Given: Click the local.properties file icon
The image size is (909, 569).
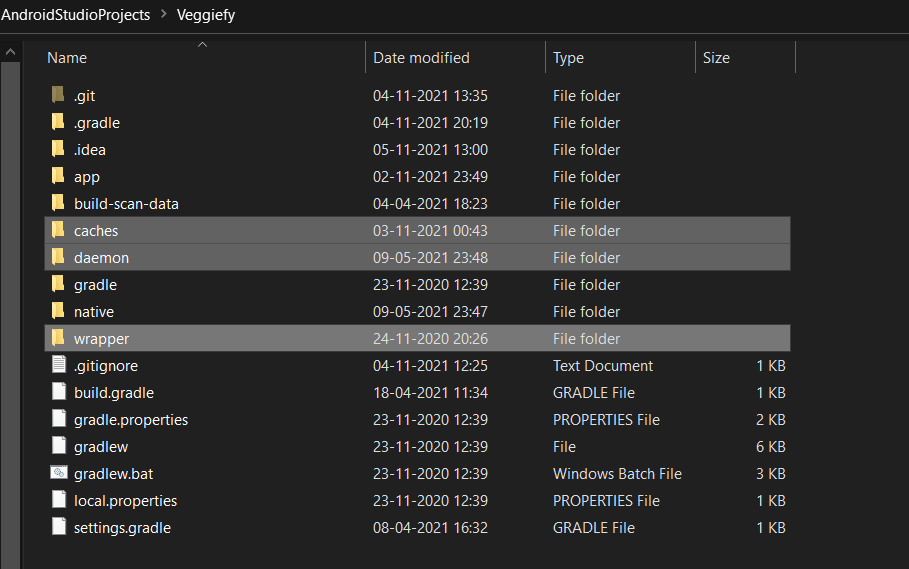Looking at the screenshot, I should tap(59, 500).
